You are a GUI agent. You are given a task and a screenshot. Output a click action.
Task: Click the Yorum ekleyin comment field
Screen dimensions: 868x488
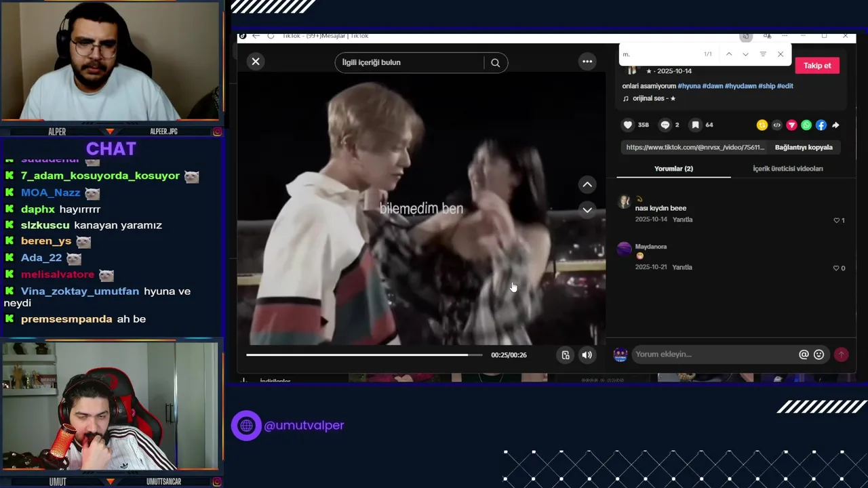714,354
